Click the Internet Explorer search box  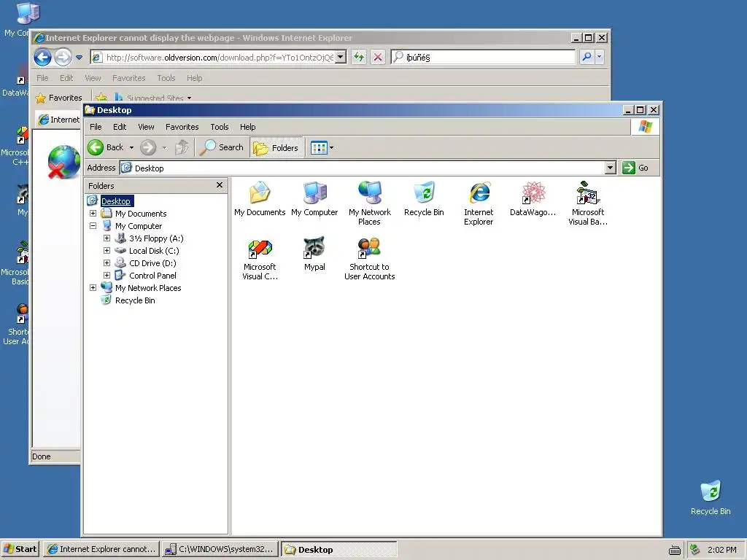(484, 57)
